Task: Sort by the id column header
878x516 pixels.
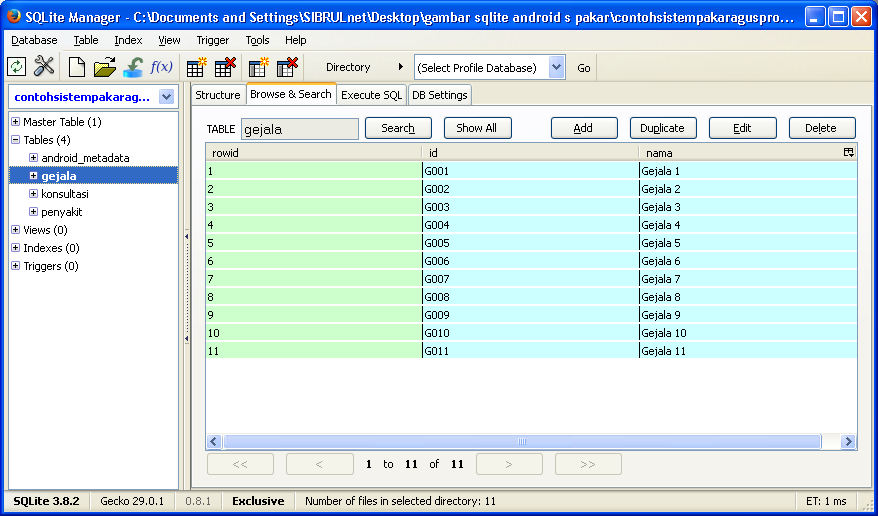Action: (531, 152)
